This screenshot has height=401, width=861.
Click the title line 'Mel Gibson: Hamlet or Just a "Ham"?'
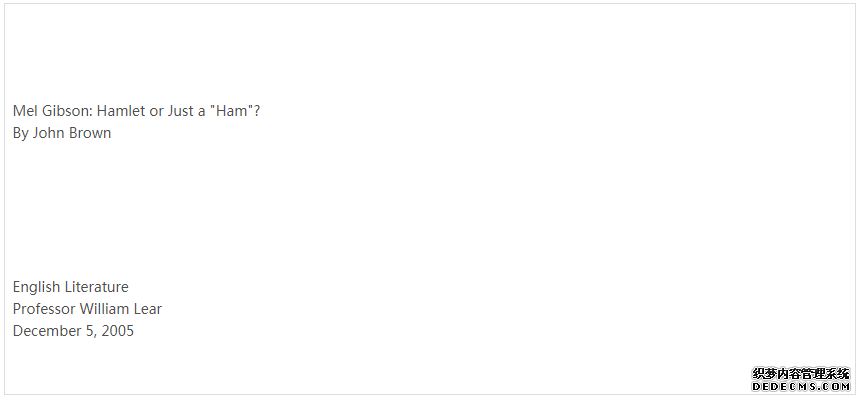tap(136, 111)
